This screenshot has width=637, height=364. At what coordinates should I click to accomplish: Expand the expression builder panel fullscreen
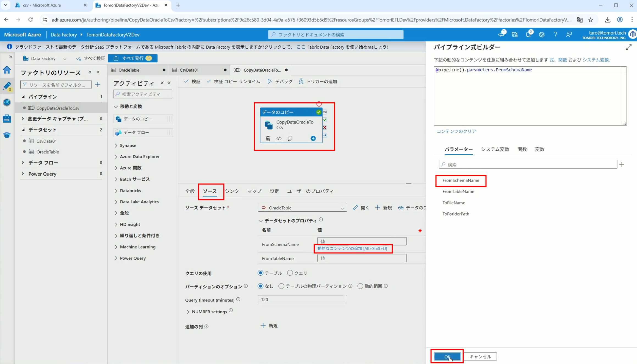tap(628, 47)
